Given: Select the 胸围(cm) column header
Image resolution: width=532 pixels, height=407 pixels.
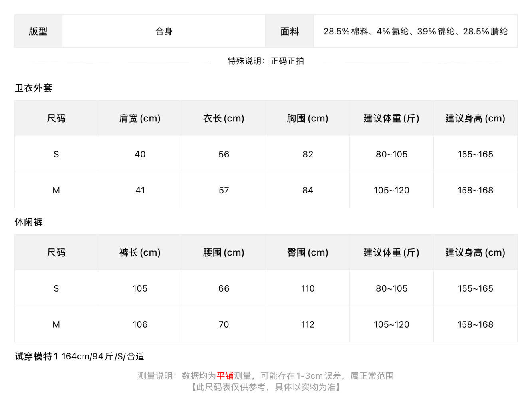Looking at the screenshot, I should point(308,118).
